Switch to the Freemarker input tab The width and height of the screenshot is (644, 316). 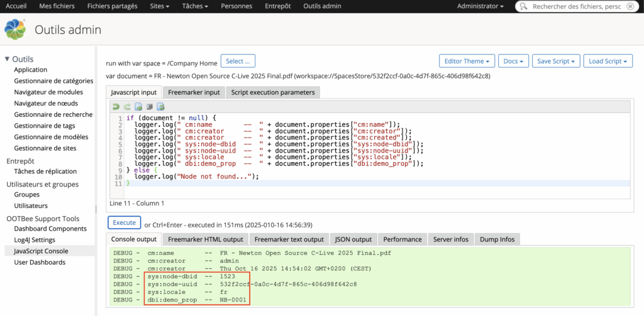pyautogui.click(x=194, y=92)
